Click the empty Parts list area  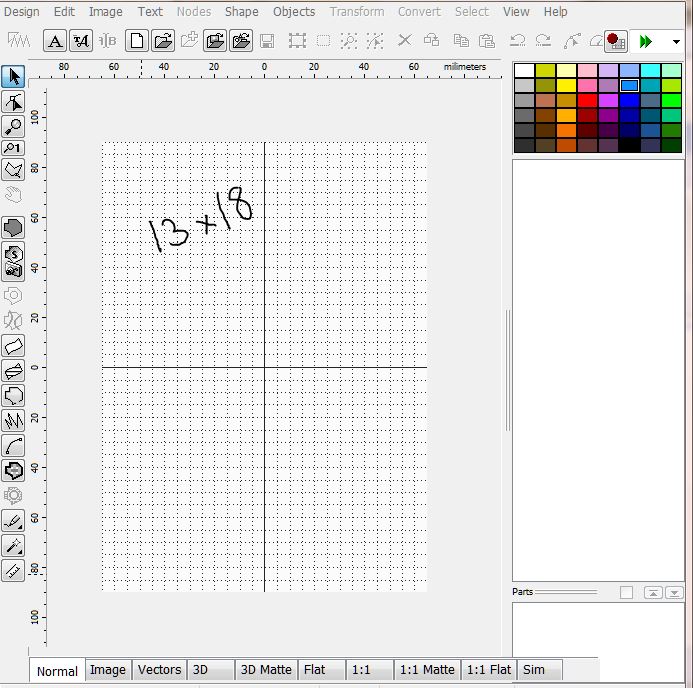[x=597, y=640]
